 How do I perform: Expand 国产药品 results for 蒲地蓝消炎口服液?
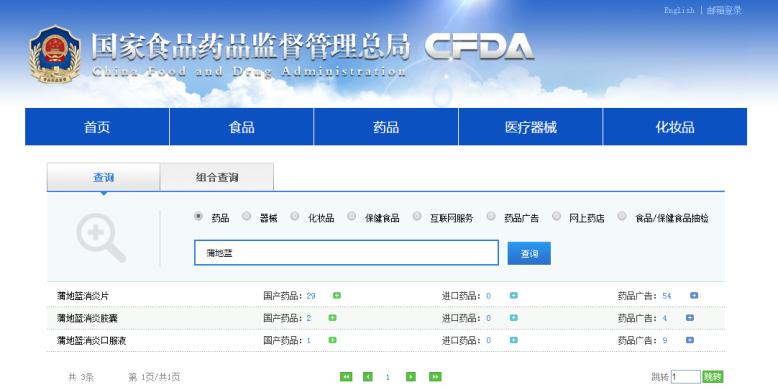(x=332, y=340)
